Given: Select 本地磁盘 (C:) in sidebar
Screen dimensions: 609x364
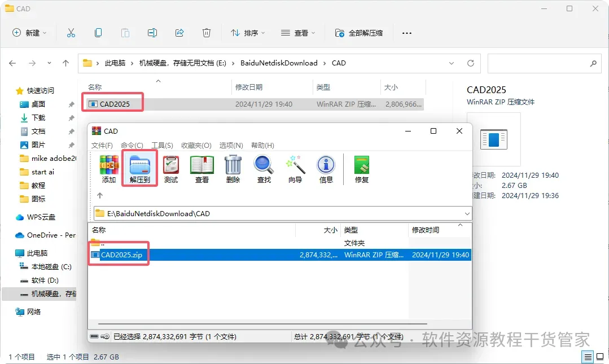Looking at the screenshot, I should point(51,267).
